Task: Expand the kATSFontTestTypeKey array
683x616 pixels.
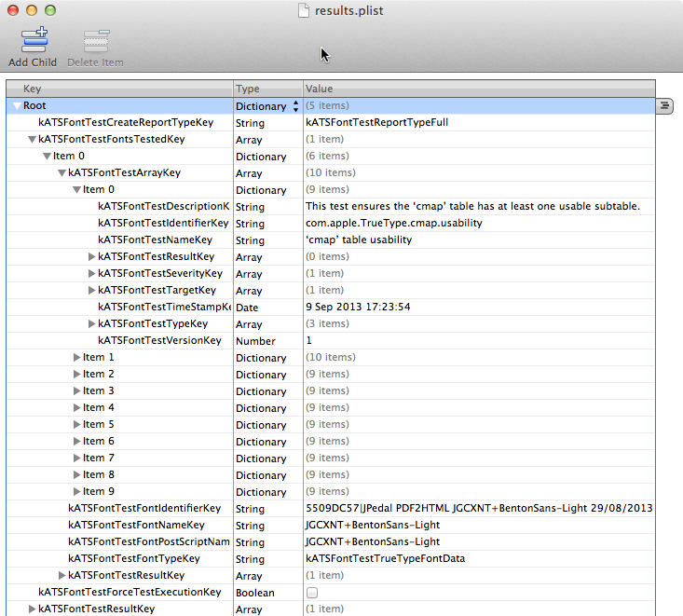Action: tap(92, 324)
